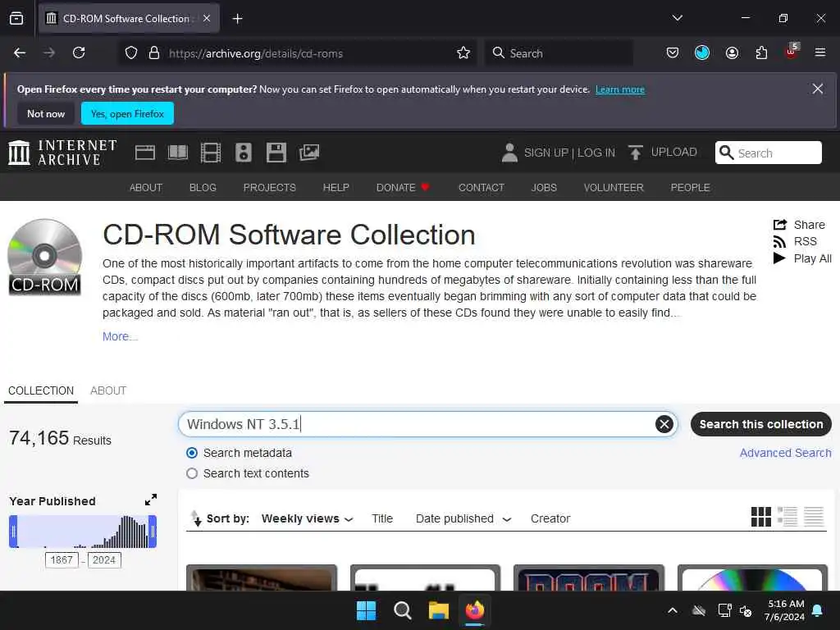Viewport: 840px width, 630px height.
Task: Open the Video film strip icon
Action: [211, 153]
